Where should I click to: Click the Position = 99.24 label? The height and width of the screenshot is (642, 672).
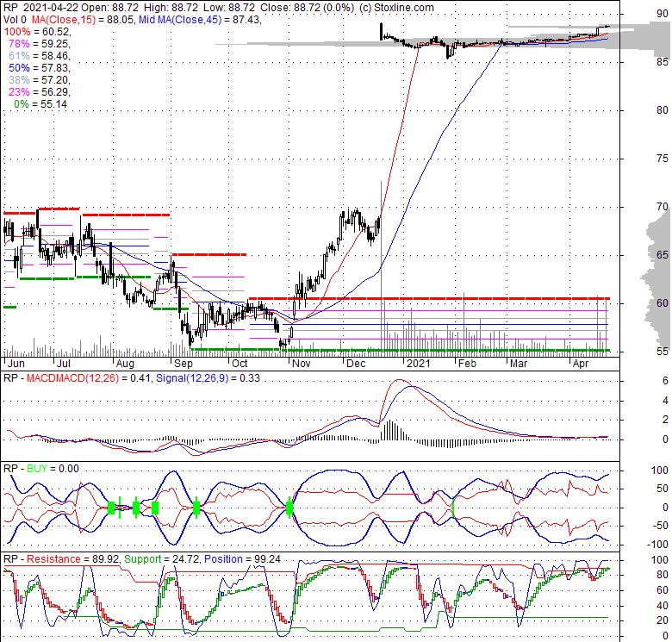(242, 559)
